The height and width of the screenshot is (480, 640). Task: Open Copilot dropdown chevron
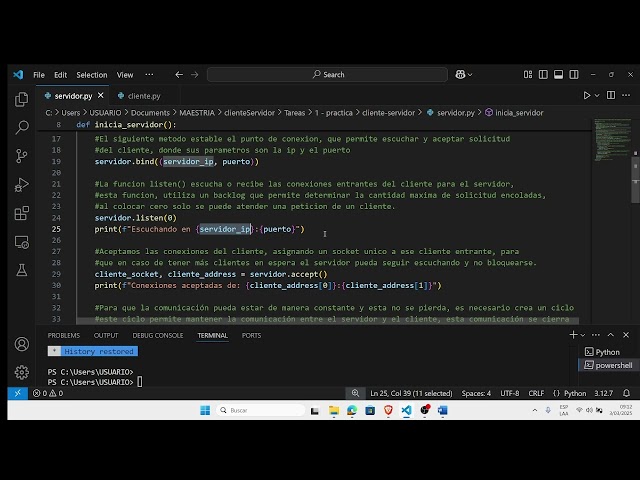pyautogui.click(x=470, y=75)
